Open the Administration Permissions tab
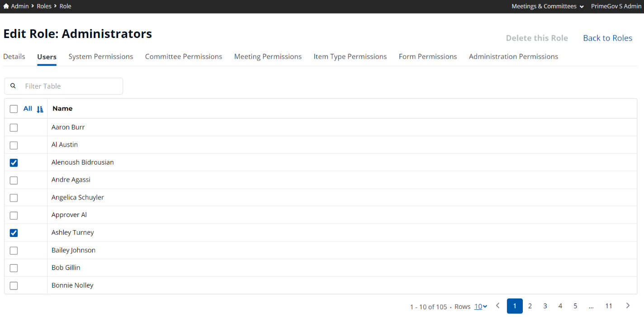Image resolution: width=644 pixels, height=317 pixels. [513, 57]
